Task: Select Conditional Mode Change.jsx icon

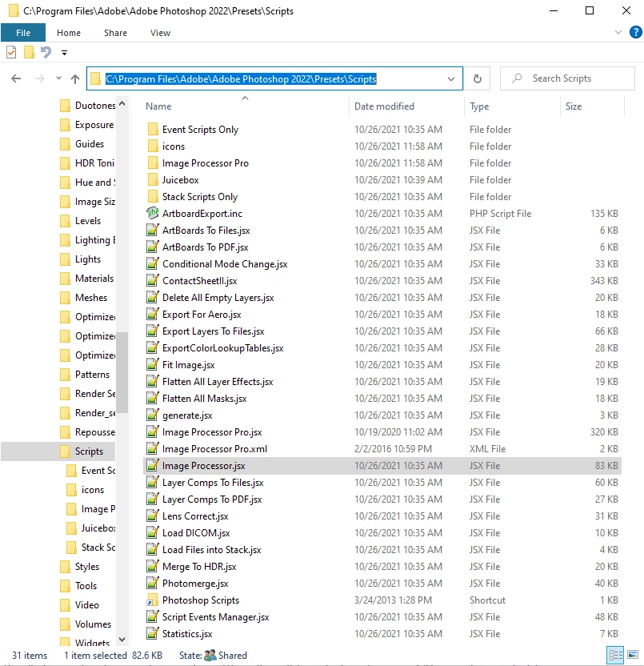Action: click(x=153, y=264)
